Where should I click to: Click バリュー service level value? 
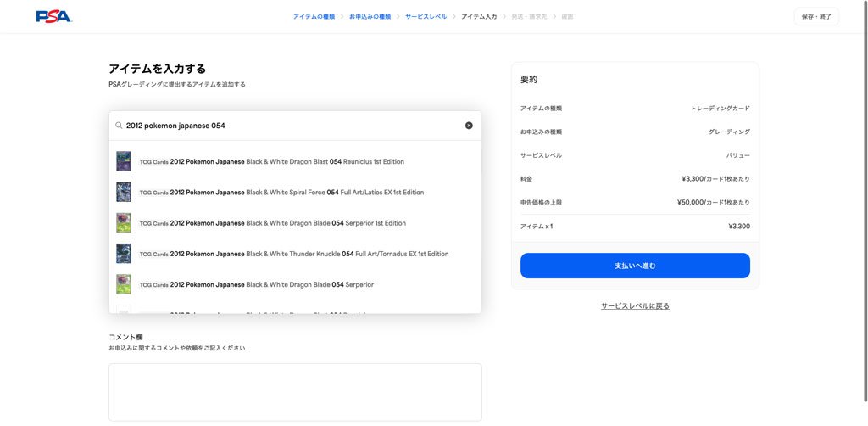[x=738, y=155]
